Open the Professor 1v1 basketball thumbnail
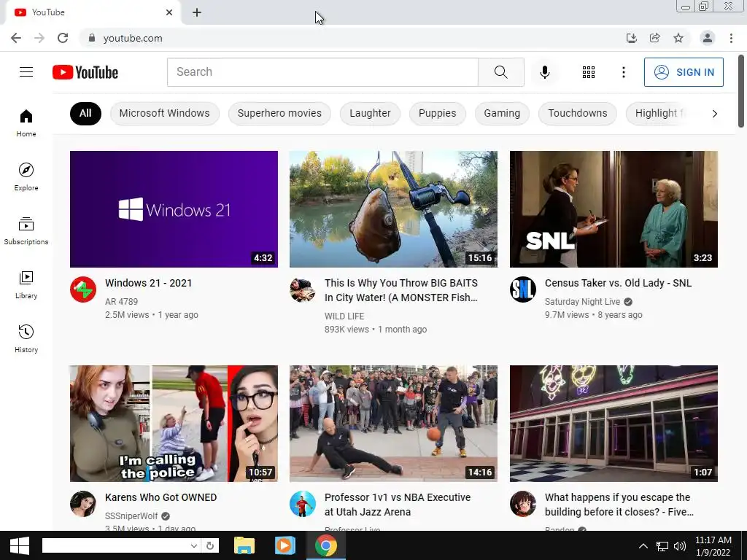The width and height of the screenshot is (747, 560). click(393, 424)
